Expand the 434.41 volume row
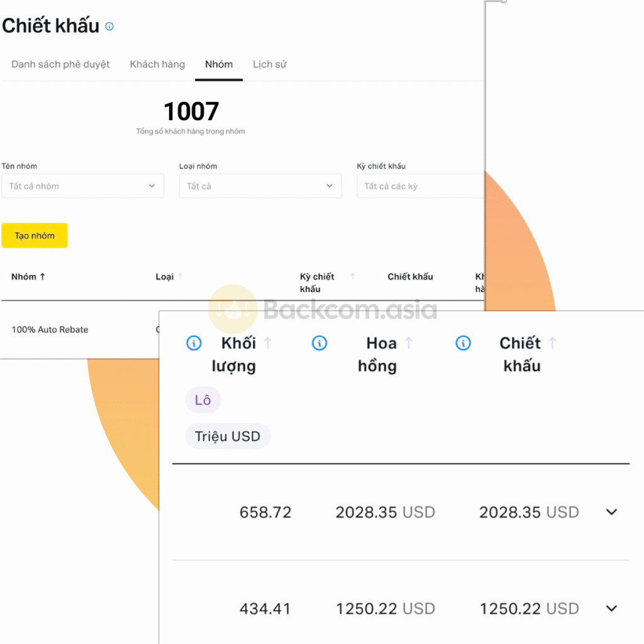 pyautogui.click(x=611, y=608)
